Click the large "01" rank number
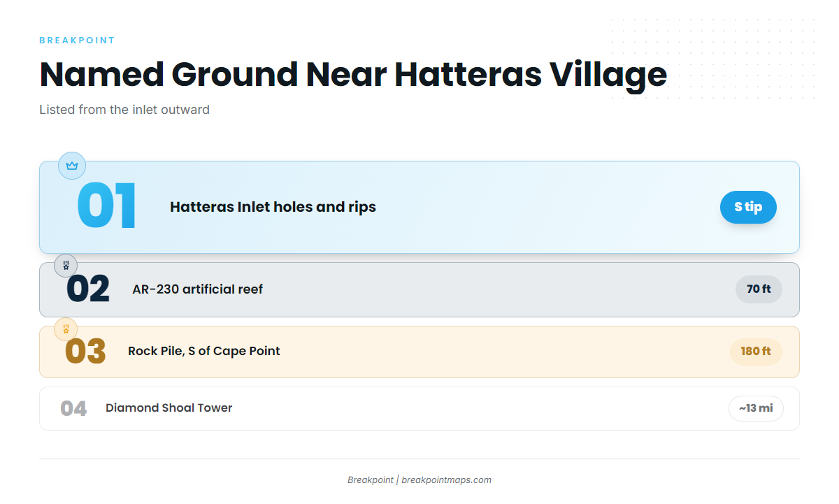The width and height of the screenshot is (839, 504). [106, 207]
